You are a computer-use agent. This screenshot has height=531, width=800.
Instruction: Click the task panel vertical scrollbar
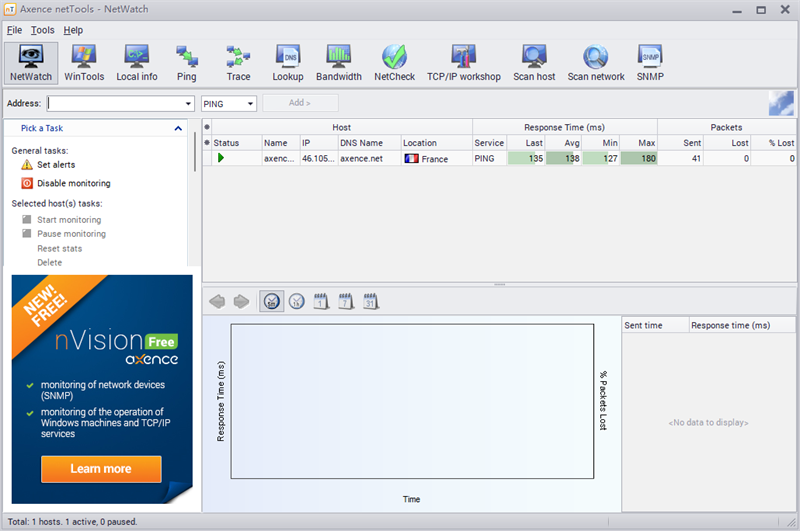pos(194,153)
